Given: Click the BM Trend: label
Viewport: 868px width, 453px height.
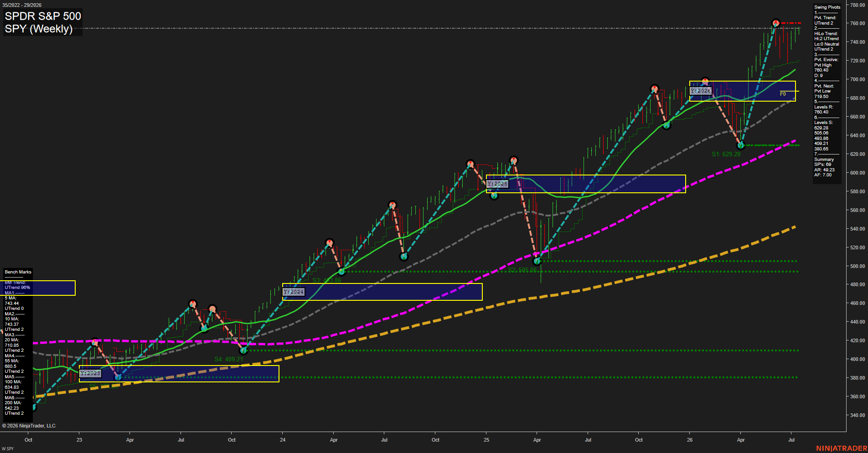Looking at the screenshot, I should [x=15, y=283].
